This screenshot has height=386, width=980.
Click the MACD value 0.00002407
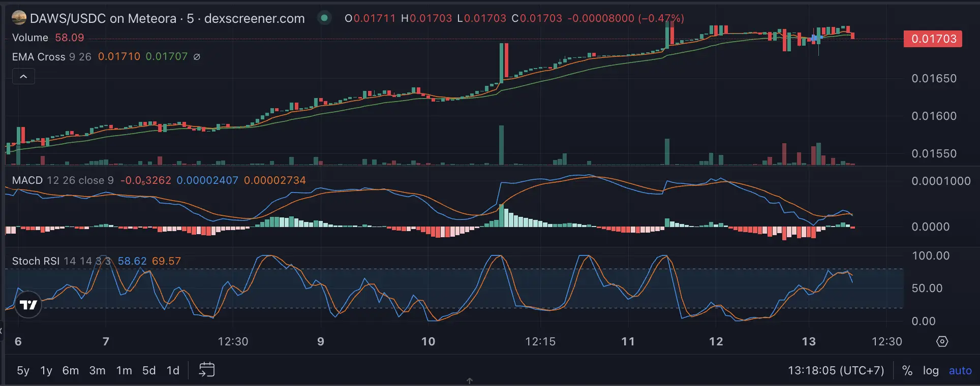pos(207,180)
